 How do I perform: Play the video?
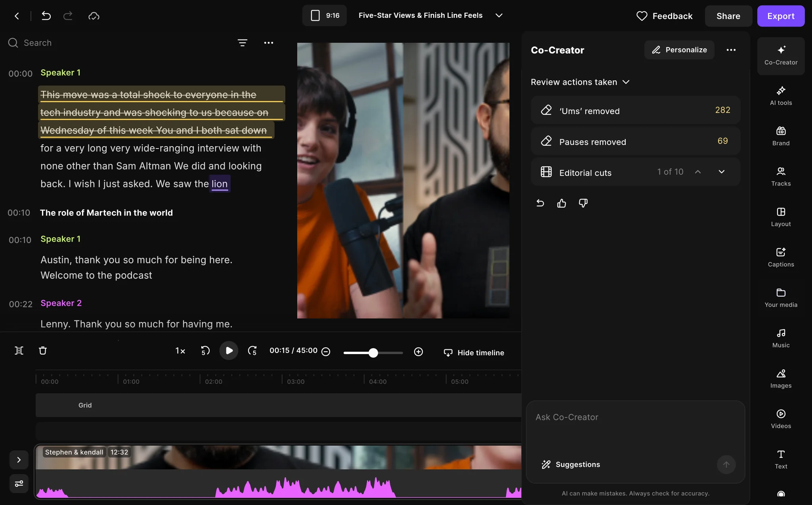pos(229,351)
